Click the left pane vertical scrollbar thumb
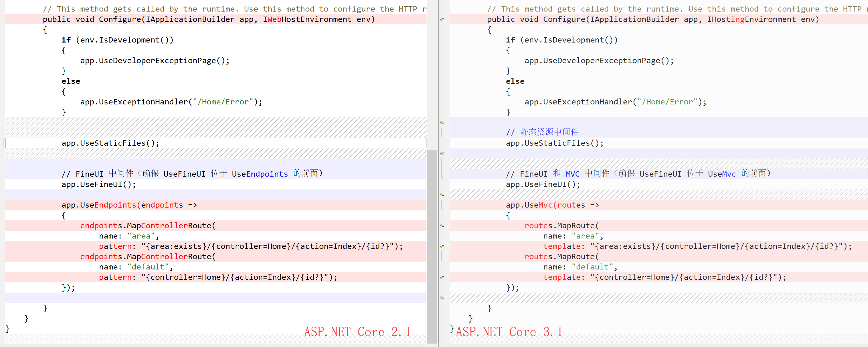Viewport: 868px width, 347px height. [432, 247]
